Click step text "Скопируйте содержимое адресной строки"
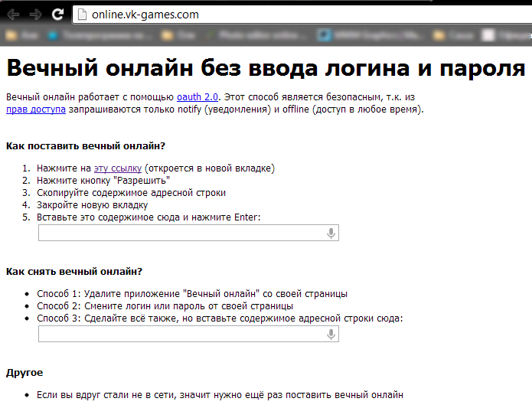532x418 pixels. [132, 193]
